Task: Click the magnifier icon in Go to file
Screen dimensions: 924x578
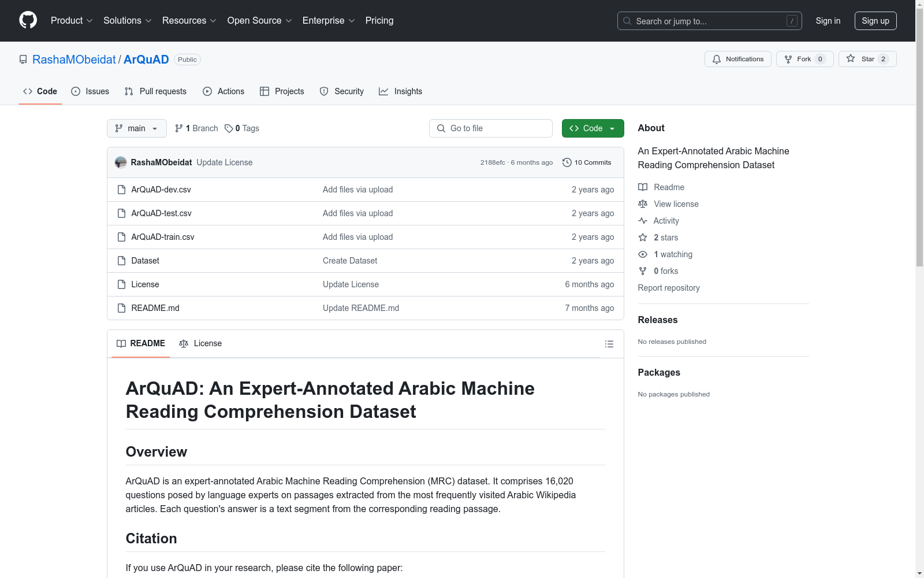Action: click(441, 128)
